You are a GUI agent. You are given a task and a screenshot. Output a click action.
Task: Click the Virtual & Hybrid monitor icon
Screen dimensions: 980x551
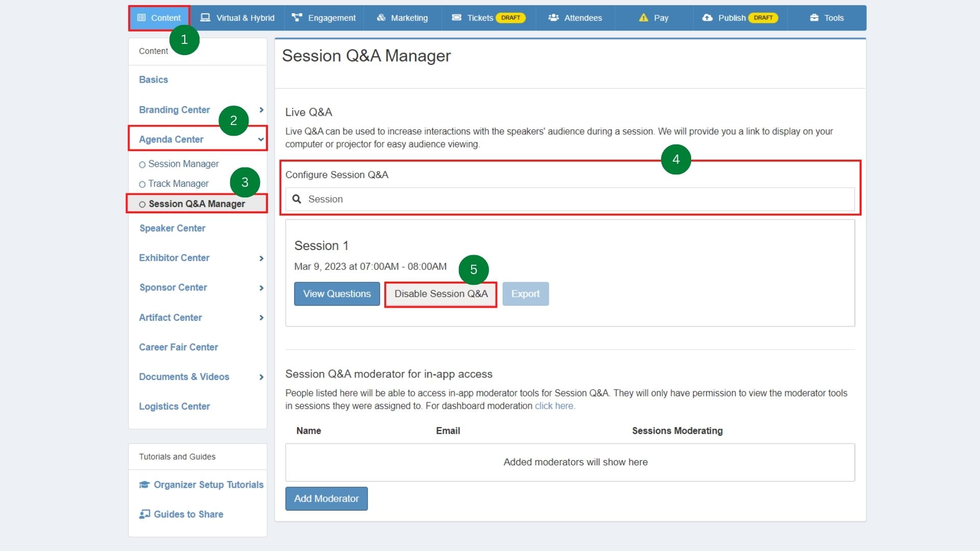click(x=205, y=17)
